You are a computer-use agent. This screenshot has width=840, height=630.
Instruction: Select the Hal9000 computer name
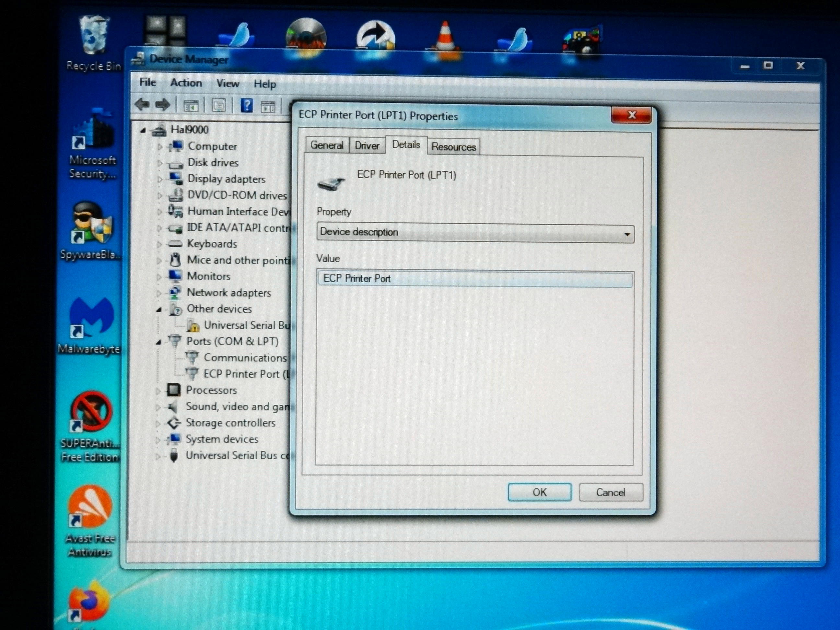[x=189, y=130]
